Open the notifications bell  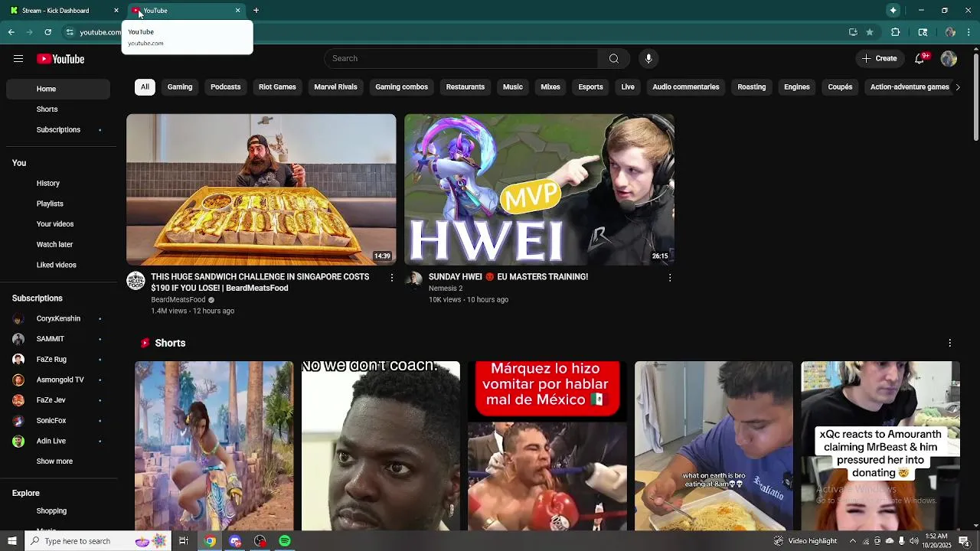point(920,59)
